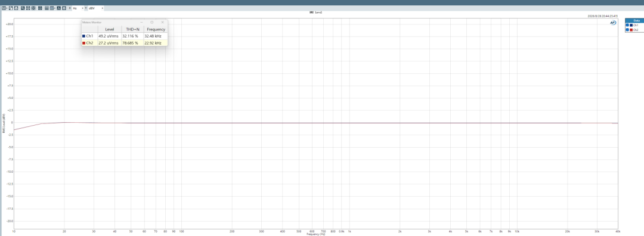Image resolution: width=644 pixels, height=236 pixels.
Task: Click the 27.2 uVrms level value
Action: 109,43
